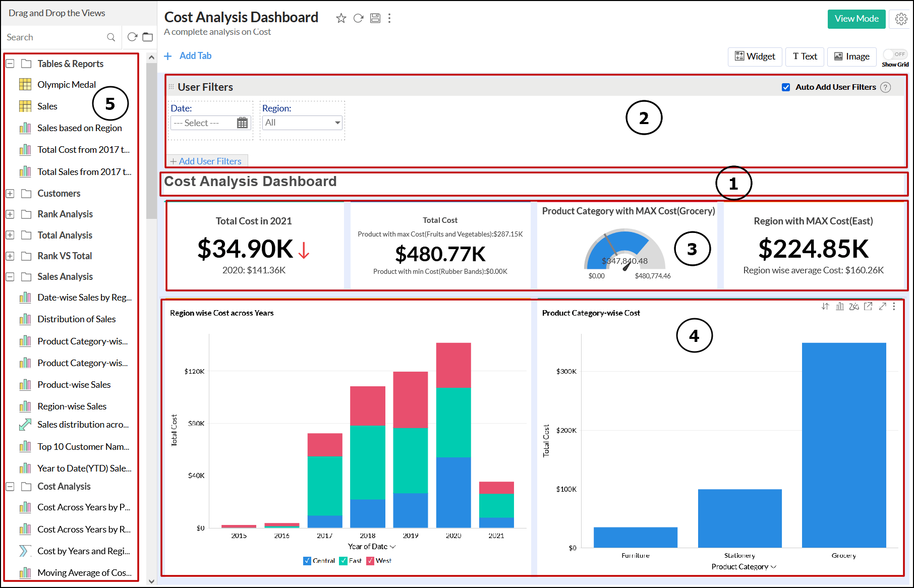Click Add User Filters link

[207, 161]
